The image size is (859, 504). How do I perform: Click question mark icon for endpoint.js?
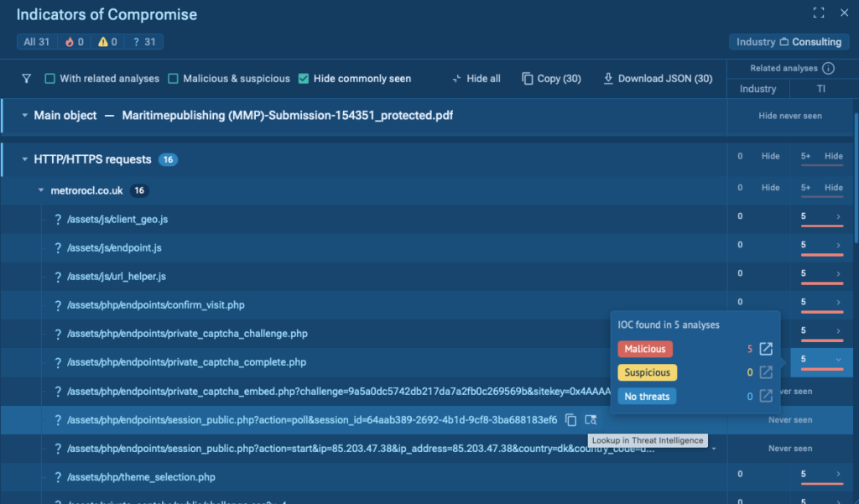58,247
